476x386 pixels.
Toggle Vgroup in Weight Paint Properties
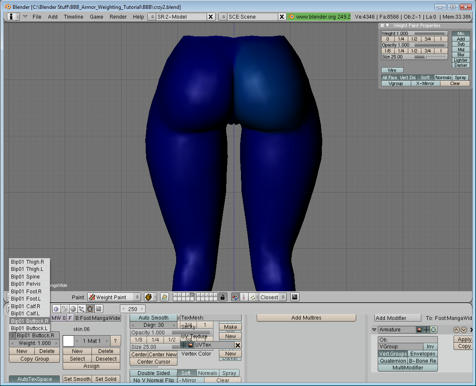coord(395,83)
